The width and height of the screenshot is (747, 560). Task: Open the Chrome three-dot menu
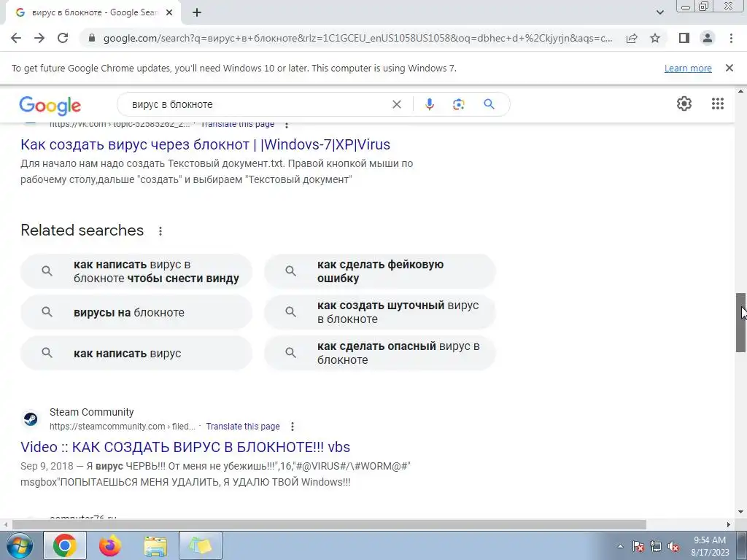pyautogui.click(x=731, y=38)
